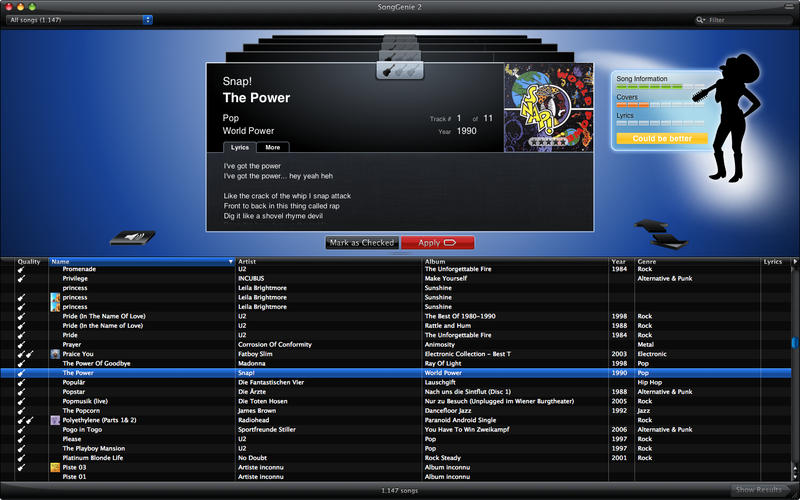800x500 pixels.
Task: Click the Could be better button
Action: click(x=662, y=139)
